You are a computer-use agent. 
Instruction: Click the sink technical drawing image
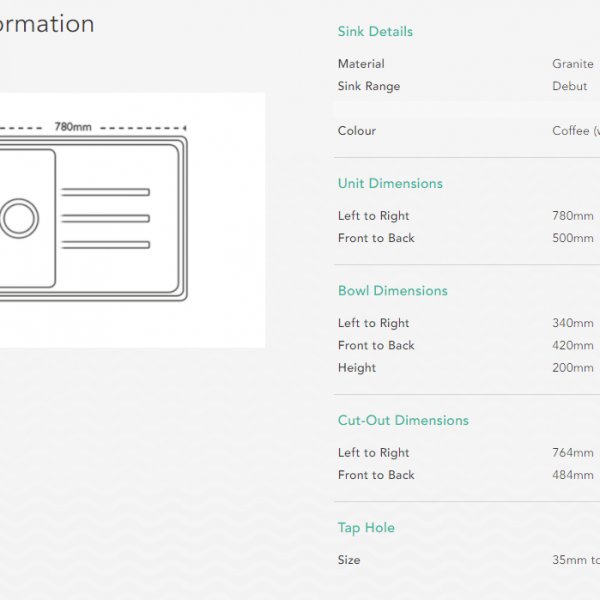(130, 220)
